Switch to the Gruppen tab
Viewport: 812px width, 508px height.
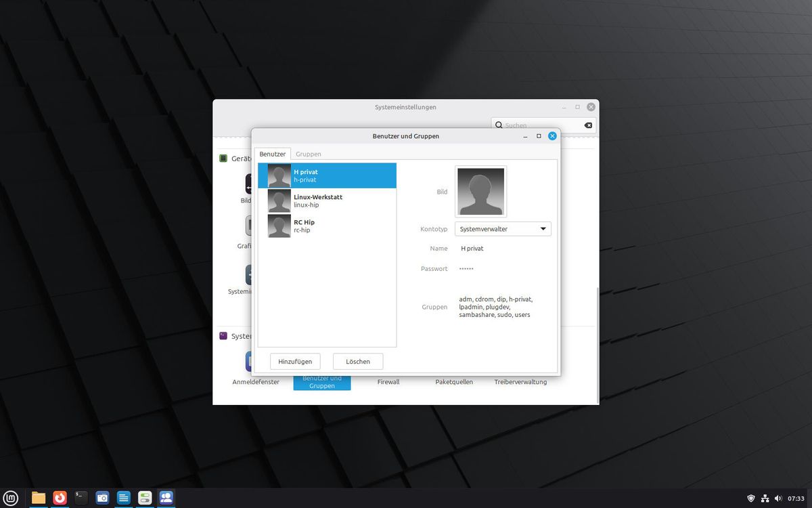click(309, 154)
